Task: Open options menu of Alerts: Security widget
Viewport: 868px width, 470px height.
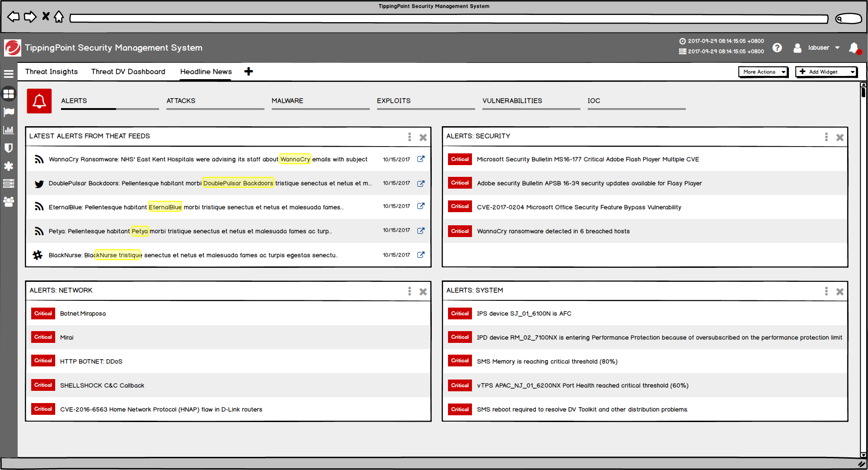Action: pyautogui.click(x=826, y=137)
